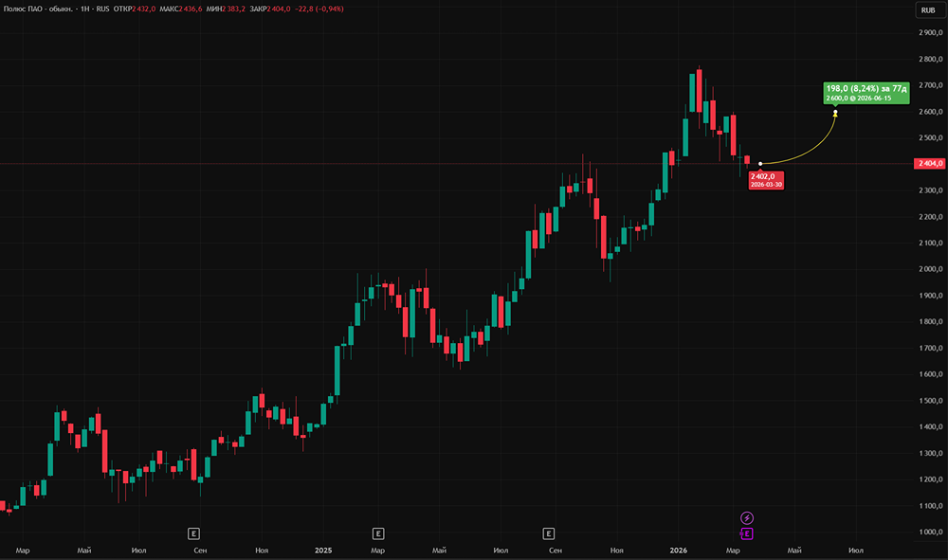Image resolution: width=948 pixels, height=560 pixels.
Task: Click the yellow forecast end point
Action: (835, 112)
